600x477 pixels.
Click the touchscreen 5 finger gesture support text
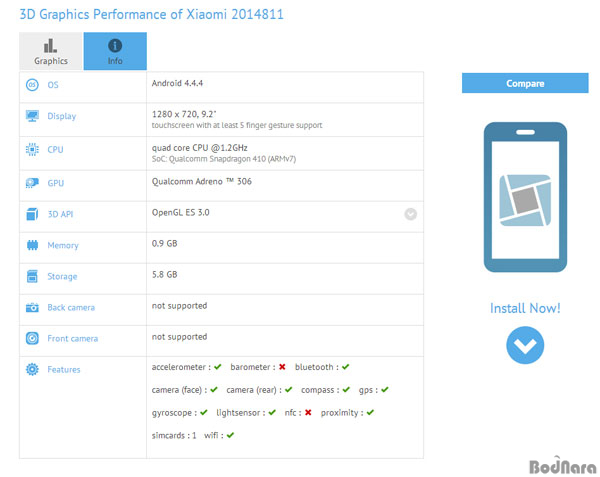tap(237, 125)
